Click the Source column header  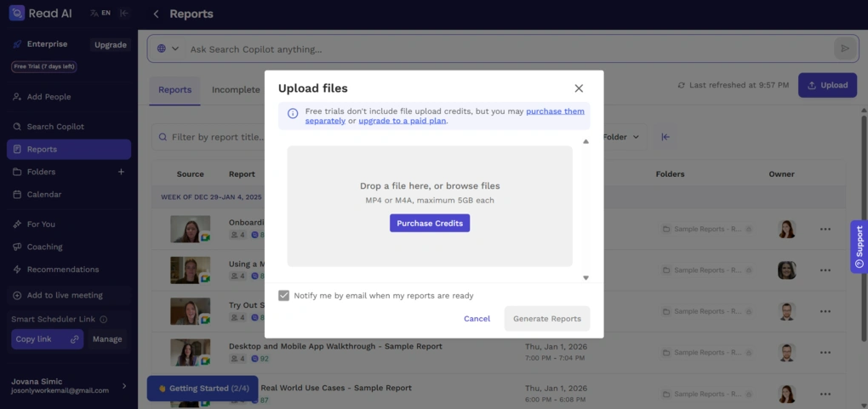191,174
